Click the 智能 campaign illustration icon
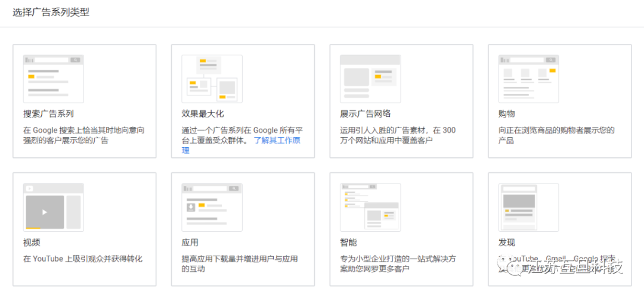This screenshot has width=644, height=295. pyautogui.click(x=370, y=207)
